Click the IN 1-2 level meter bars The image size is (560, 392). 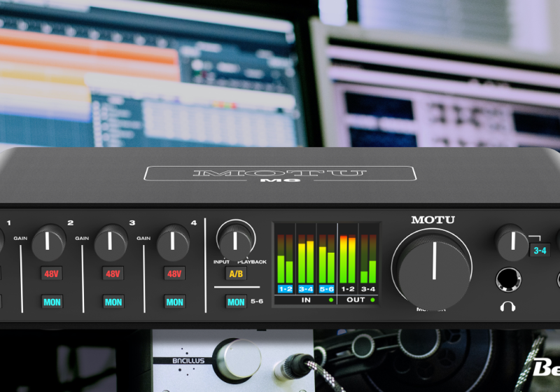pos(285,259)
